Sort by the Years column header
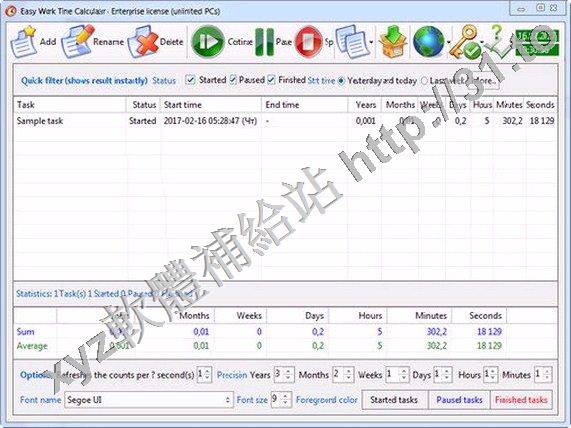571x428 pixels. (x=365, y=105)
